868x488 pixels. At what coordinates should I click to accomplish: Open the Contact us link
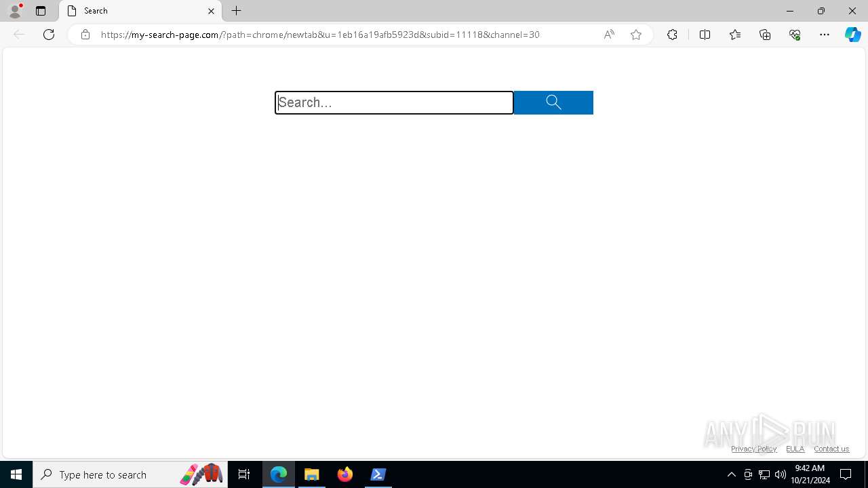point(831,449)
